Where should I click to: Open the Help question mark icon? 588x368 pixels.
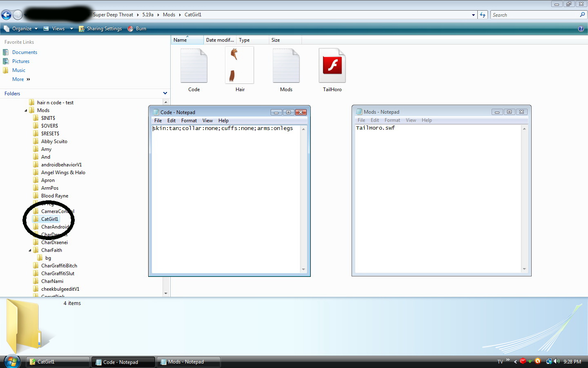(581, 29)
